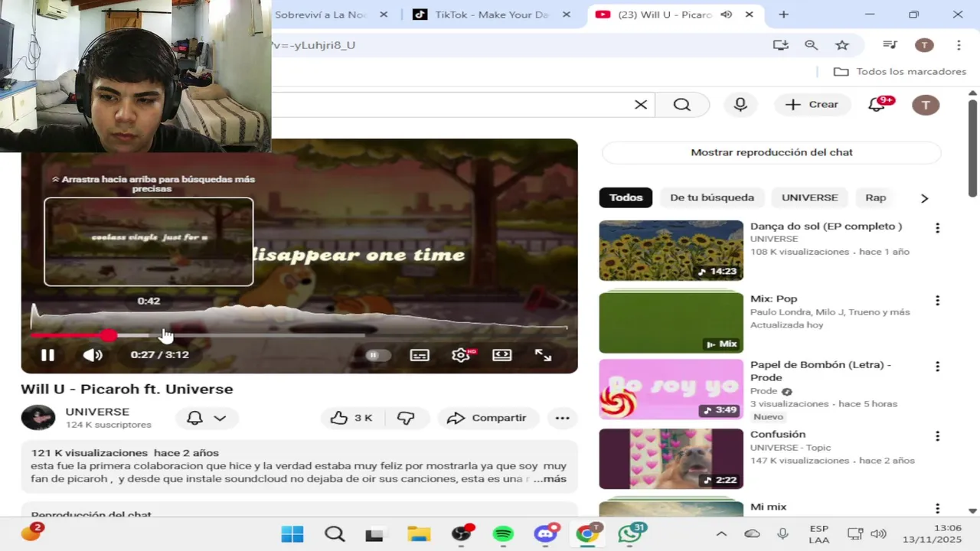This screenshot has width=980, height=551.
Task: Open YouTube notifications bell with 9+ badge
Action: coord(877,105)
